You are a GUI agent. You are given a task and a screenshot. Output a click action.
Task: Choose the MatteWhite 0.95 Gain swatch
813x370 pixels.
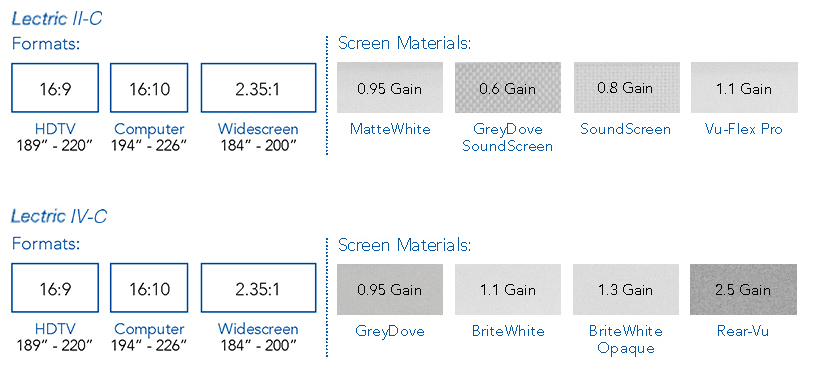point(390,88)
